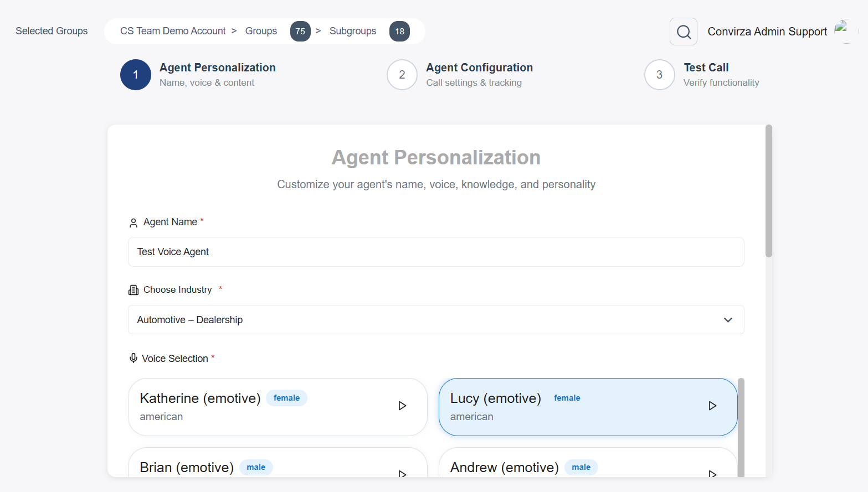Click the search magnifier icon

pos(684,32)
